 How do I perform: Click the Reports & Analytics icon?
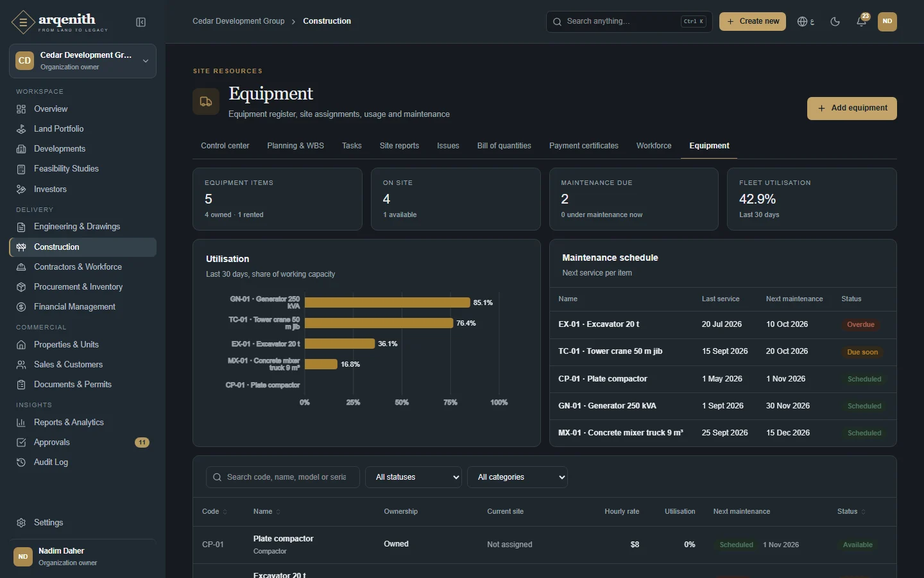(21, 423)
